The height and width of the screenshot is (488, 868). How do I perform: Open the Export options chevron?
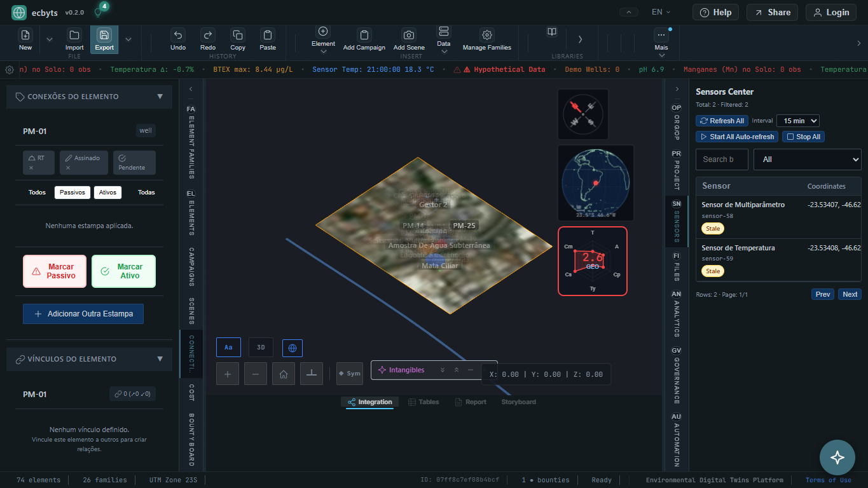click(128, 39)
